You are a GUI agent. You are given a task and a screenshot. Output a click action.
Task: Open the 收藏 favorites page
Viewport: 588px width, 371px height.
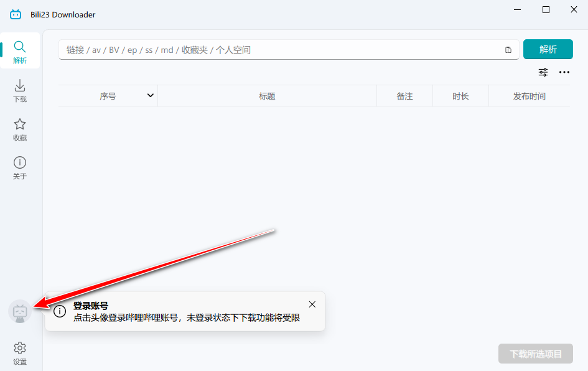pos(20,129)
